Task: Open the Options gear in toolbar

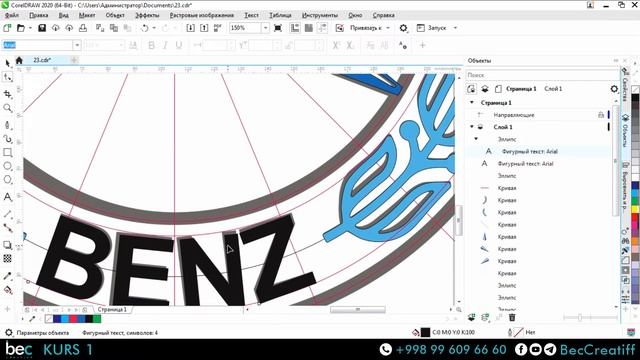Action: (403, 28)
